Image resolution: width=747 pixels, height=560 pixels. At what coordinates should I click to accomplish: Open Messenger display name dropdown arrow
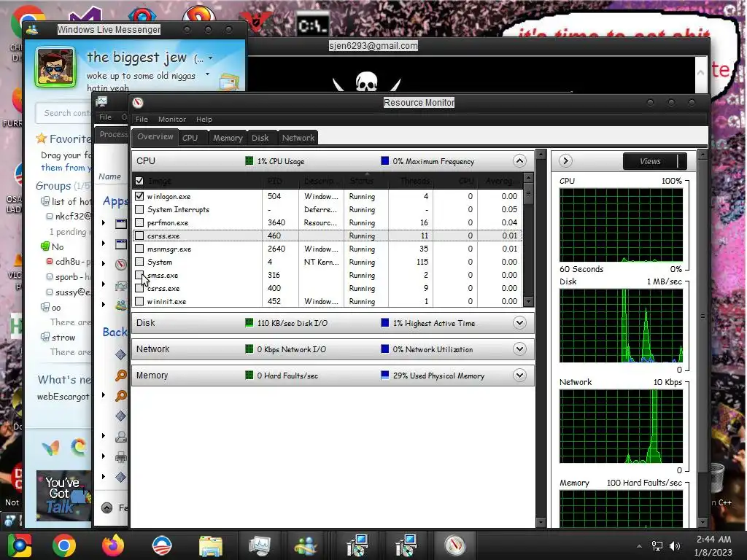pos(210,58)
